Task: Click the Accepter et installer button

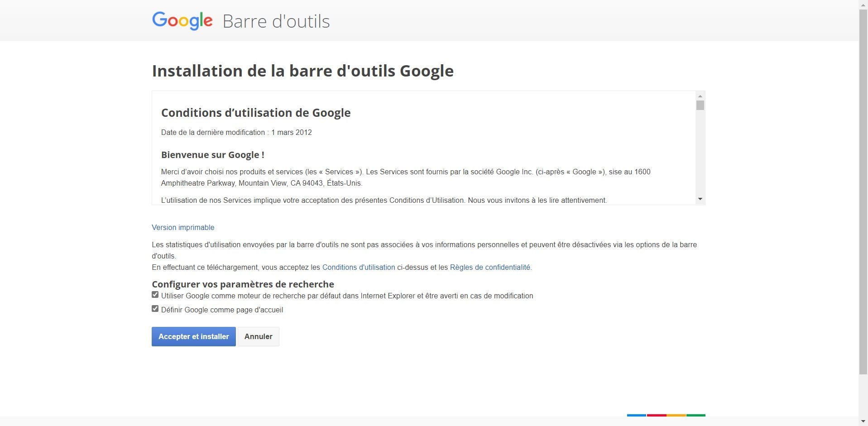Action: [x=194, y=336]
